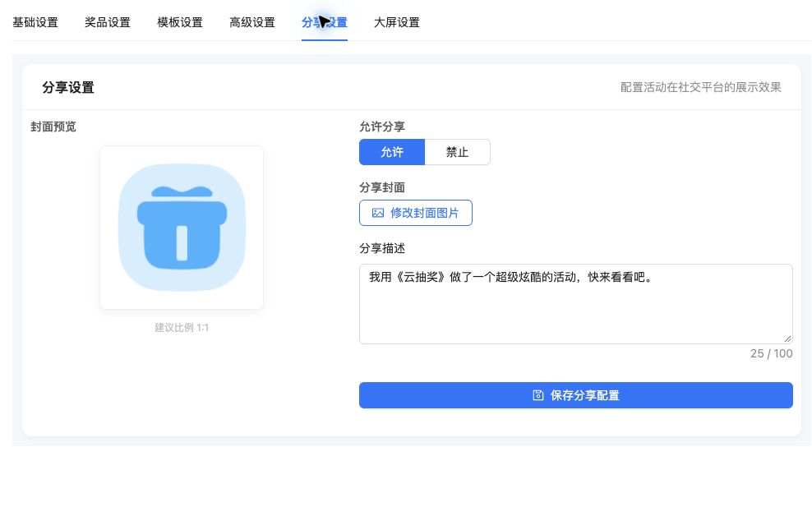Choose 禁止 to disable sharing
The width and height of the screenshot is (812, 507).
click(457, 152)
